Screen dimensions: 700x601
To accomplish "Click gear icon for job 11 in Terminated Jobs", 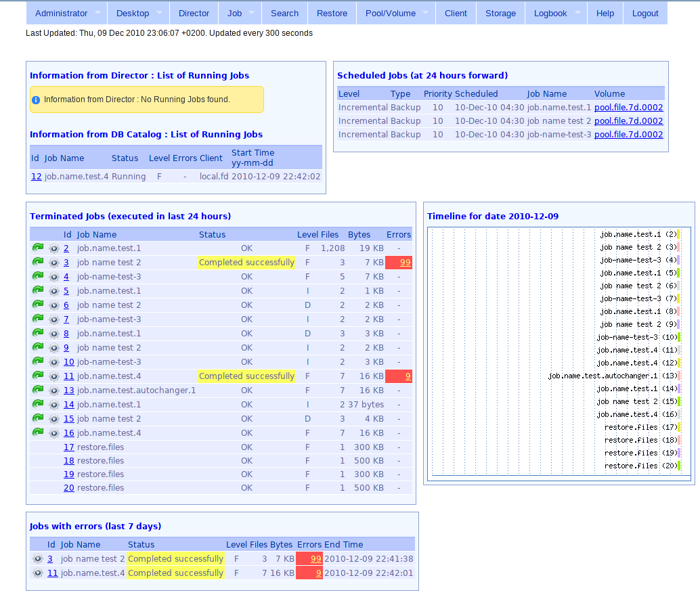I will [54, 376].
